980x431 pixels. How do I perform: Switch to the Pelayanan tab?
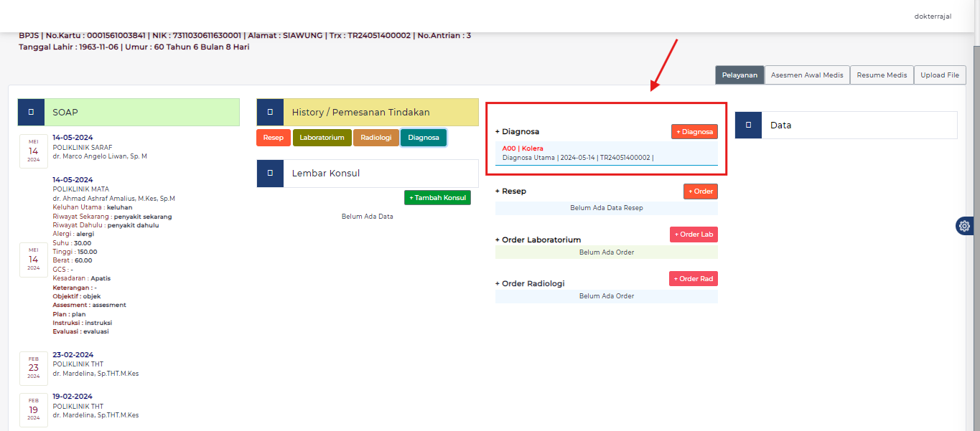coord(739,75)
